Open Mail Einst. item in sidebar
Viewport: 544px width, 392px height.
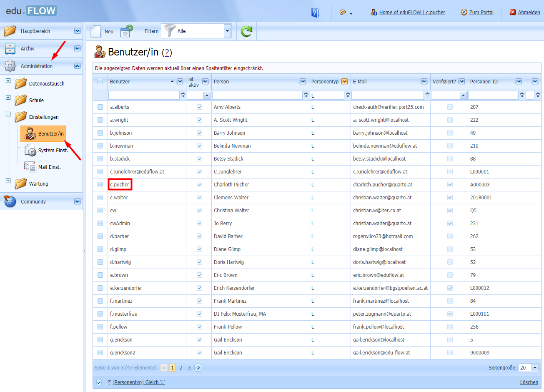[x=49, y=167]
